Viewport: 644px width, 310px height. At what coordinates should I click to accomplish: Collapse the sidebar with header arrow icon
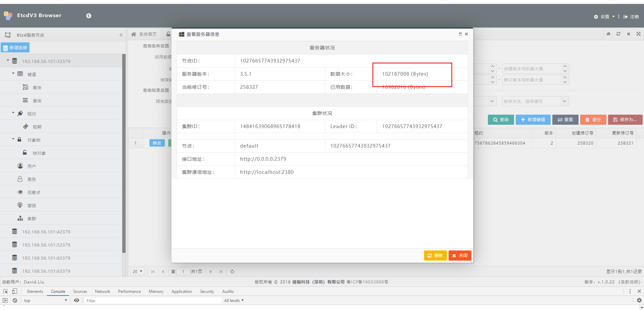pos(89,16)
